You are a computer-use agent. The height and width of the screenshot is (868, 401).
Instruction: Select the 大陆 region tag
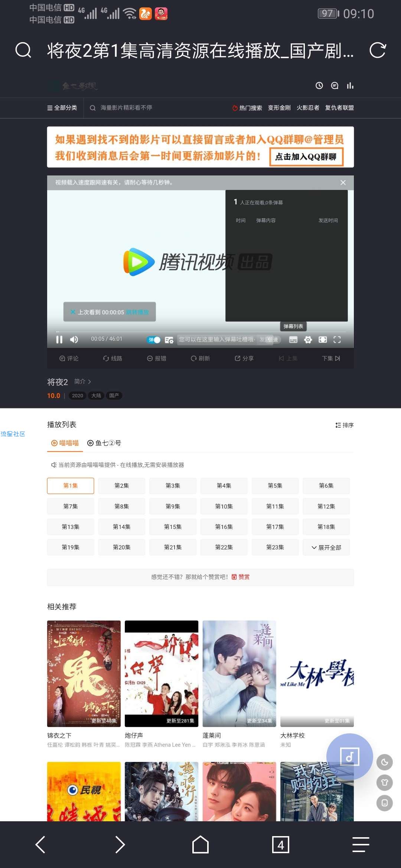pyautogui.click(x=96, y=396)
